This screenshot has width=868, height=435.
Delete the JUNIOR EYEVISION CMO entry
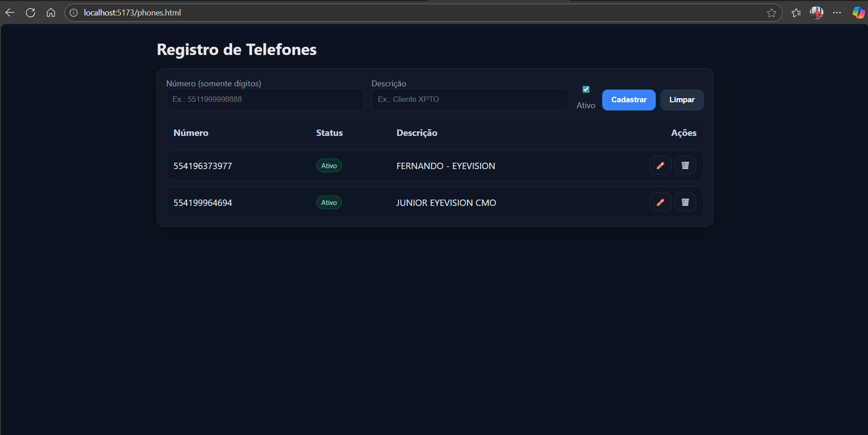(x=685, y=202)
